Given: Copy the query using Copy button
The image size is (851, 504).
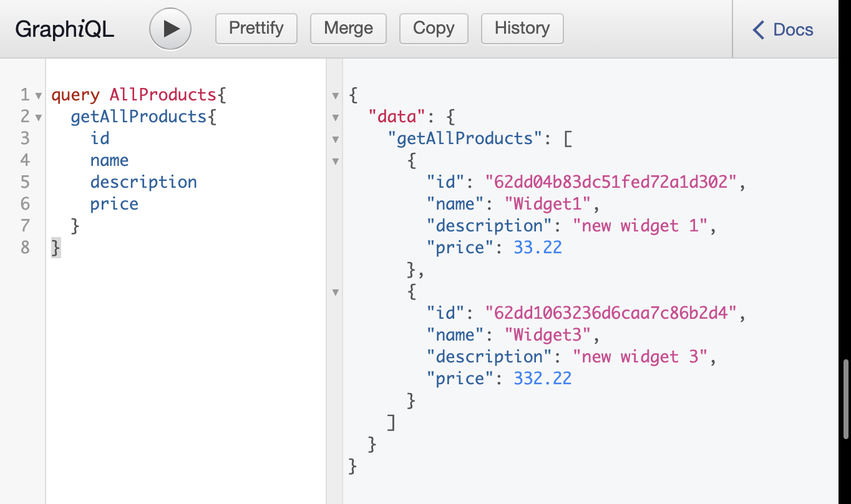Looking at the screenshot, I should click(434, 29).
